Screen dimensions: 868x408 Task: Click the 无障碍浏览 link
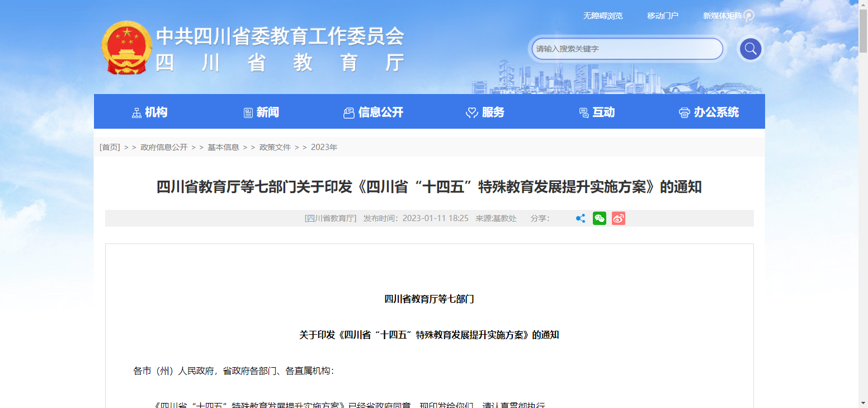(x=602, y=16)
